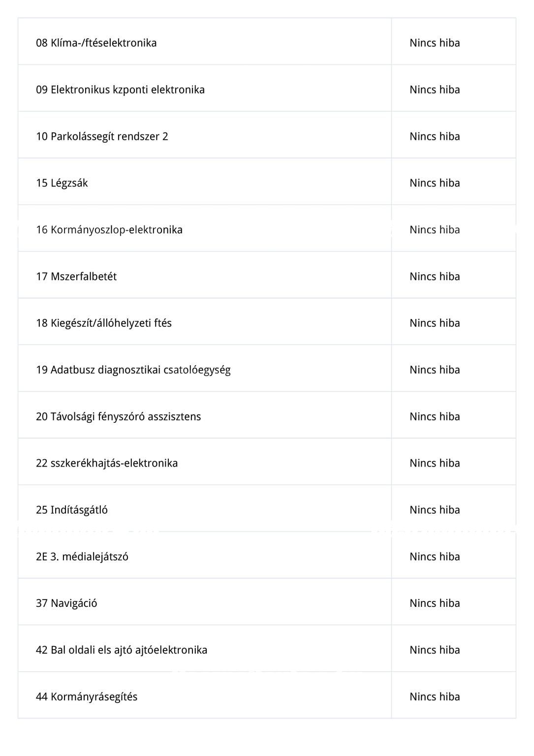
Task: Click Nincs hiba status for Navigáció
Action: pos(435,603)
